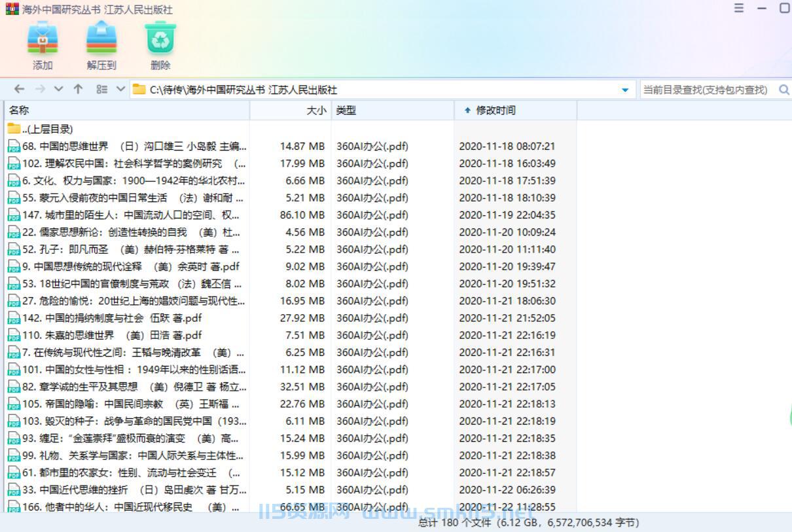The width and height of the screenshot is (792, 532).
Task: Click the folder icon in the address bar
Action: pos(139,88)
